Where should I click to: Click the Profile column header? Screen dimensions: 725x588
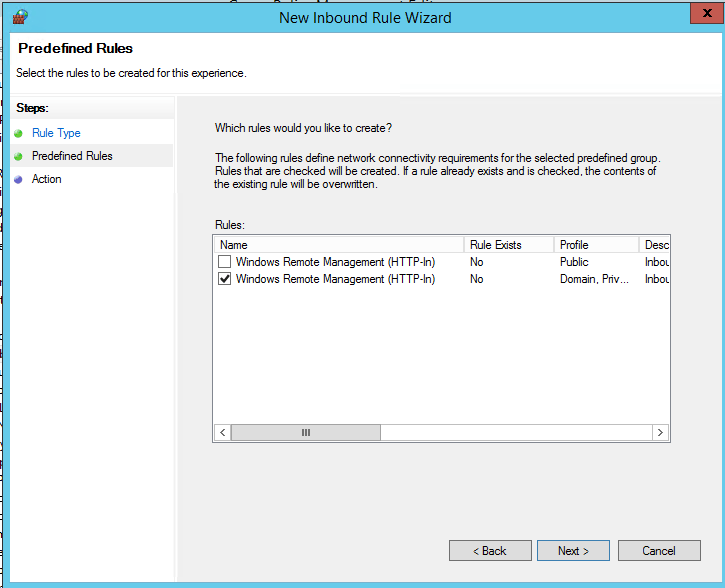click(597, 245)
